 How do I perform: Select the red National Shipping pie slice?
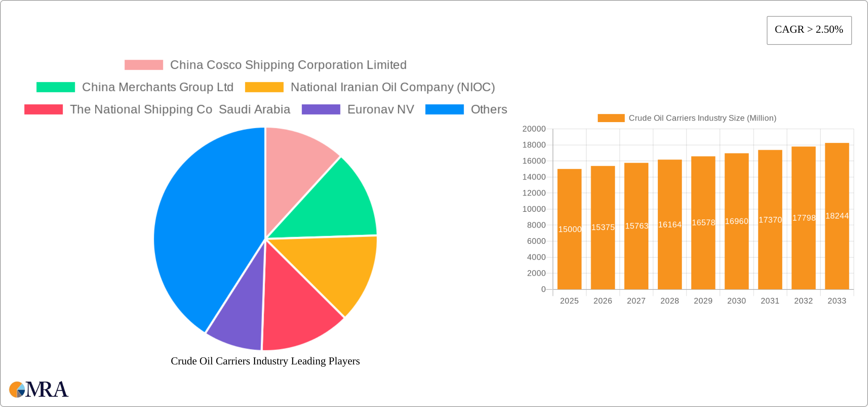[x=297, y=312]
